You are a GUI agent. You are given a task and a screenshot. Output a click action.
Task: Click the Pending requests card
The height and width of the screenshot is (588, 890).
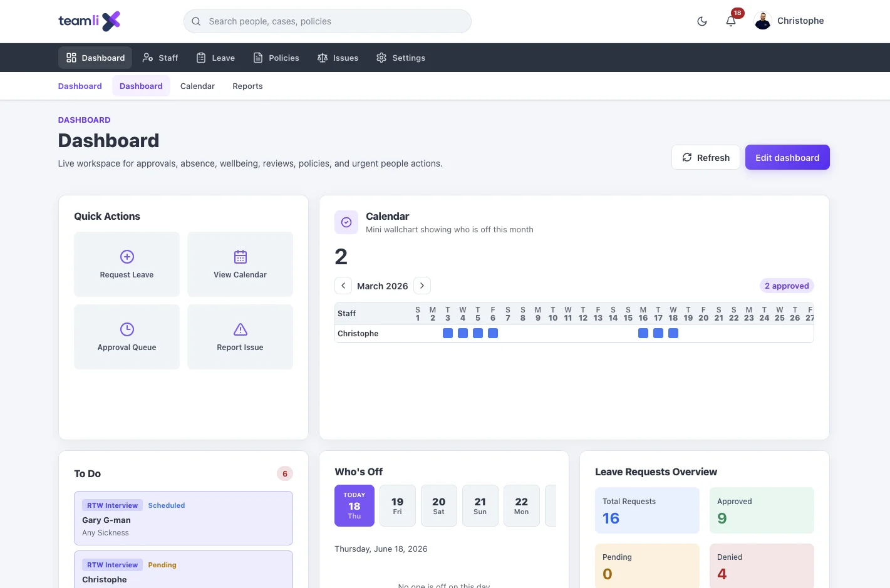coord(647,566)
